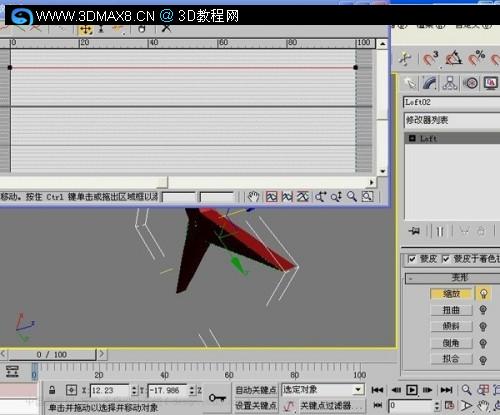
Task: Go to end frame
Action: (x=447, y=390)
